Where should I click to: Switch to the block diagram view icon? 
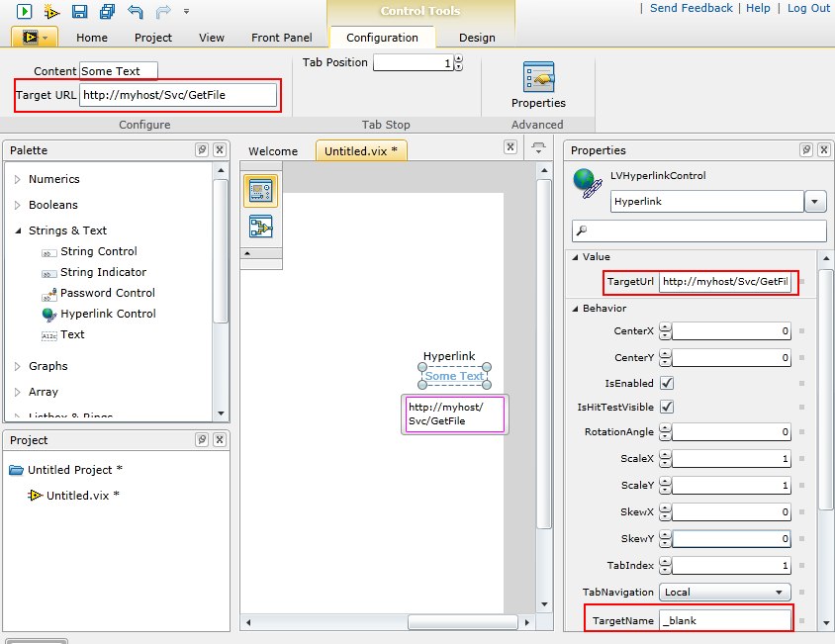[261, 227]
